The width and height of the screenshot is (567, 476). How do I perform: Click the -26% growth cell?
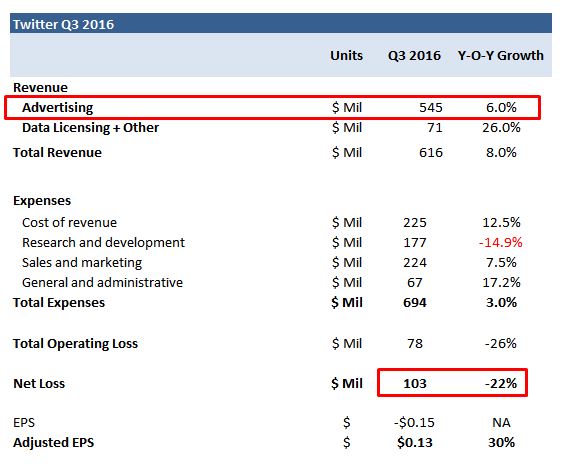(x=500, y=344)
